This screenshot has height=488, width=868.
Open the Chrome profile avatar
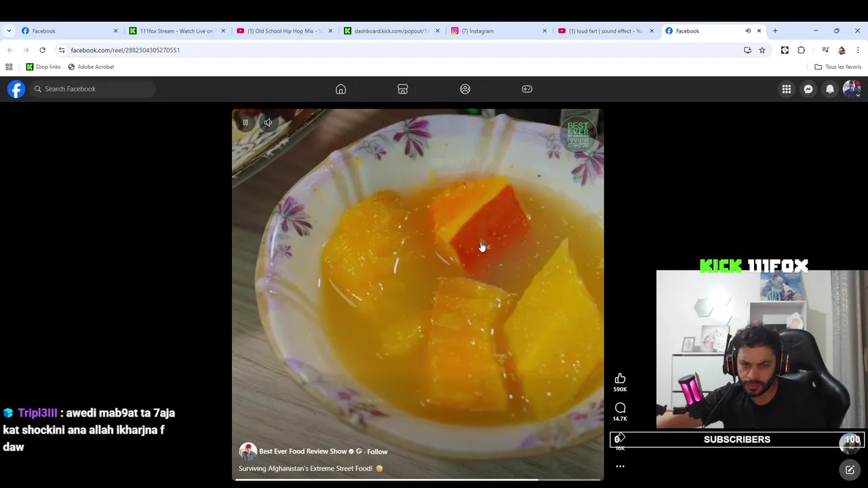[842, 50]
